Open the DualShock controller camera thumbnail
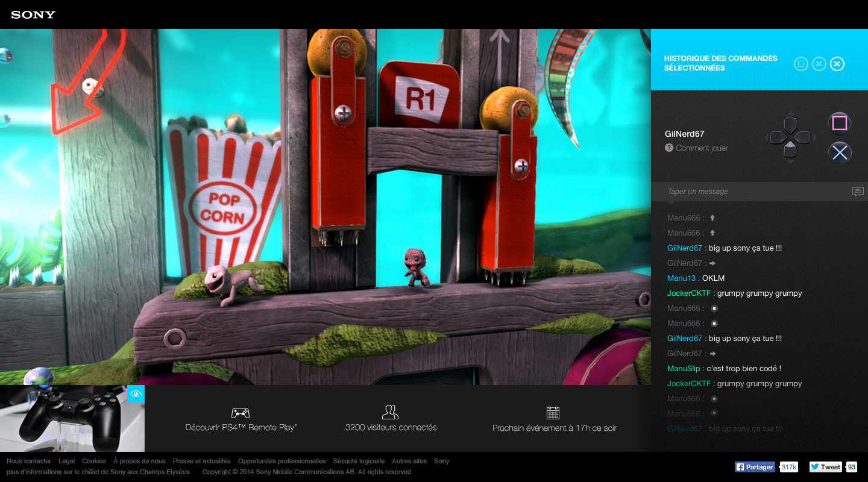This screenshot has height=482, width=868. tap(72, 419)
